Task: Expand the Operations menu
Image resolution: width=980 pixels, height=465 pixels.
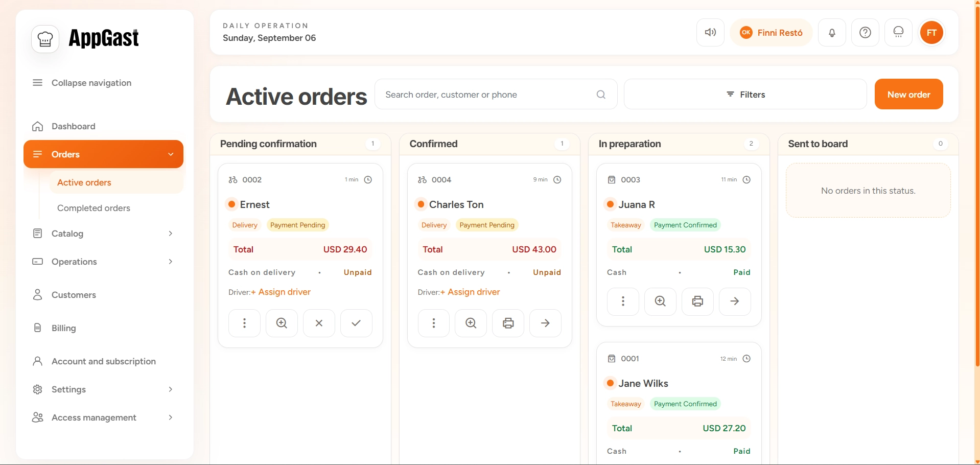Action: (103, 262)
